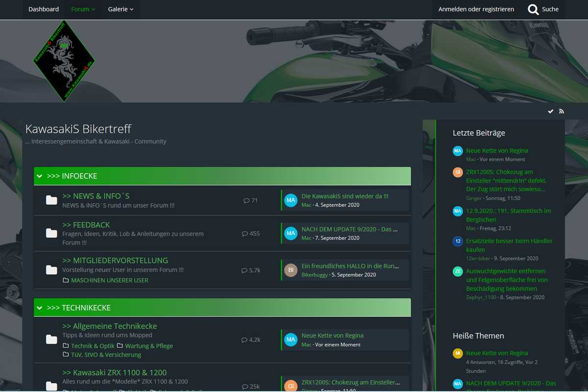Collapse the >>> TECHNIKECKE category
Screen dimensions: 588x392
(40, 308)
